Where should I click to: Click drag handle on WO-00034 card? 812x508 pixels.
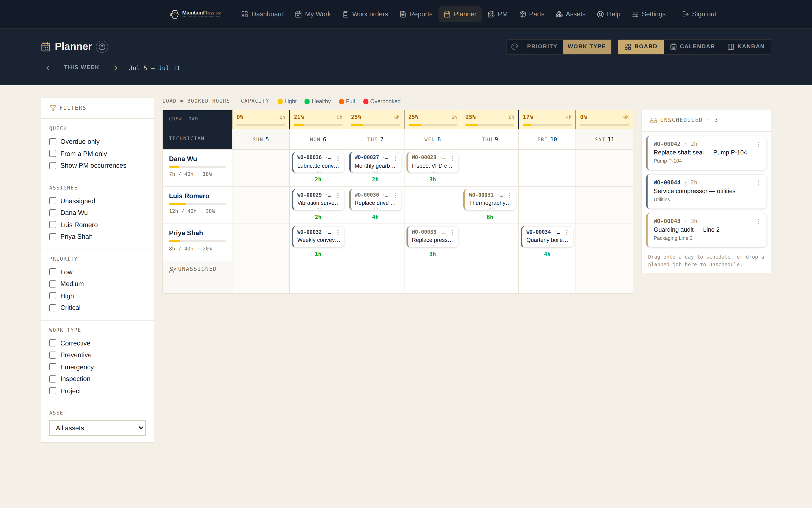[x=548, y=246]
